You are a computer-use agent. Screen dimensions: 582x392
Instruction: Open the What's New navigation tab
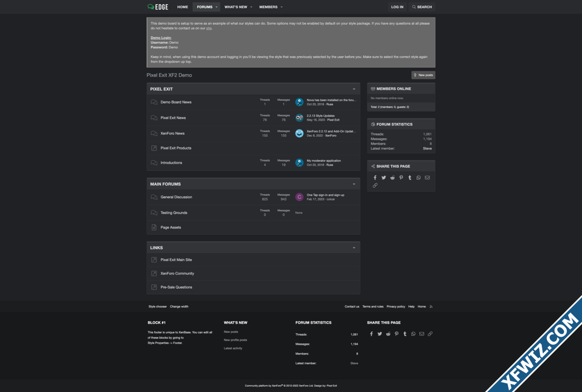point(236,7)
